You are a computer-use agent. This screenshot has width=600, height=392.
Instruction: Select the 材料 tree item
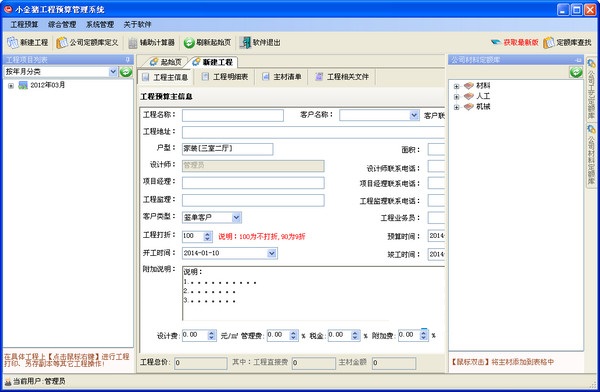[483, 85]
